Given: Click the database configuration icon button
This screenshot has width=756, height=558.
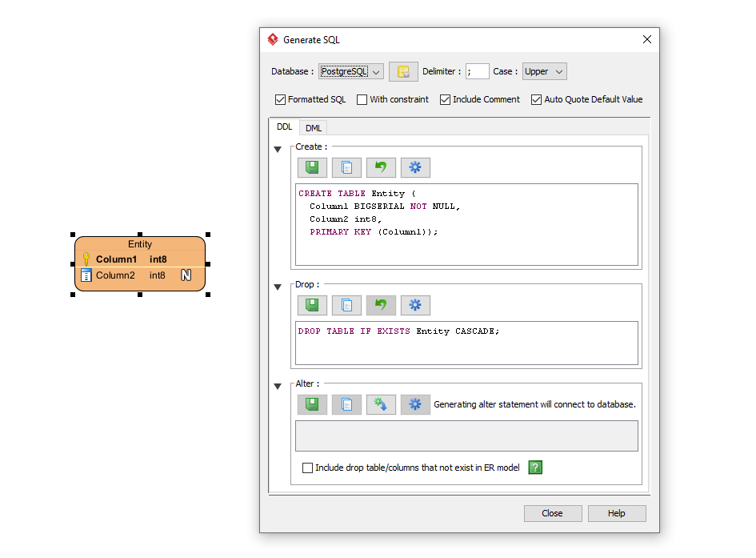Looking at the screenshot, I should click(x=403, y=71).
